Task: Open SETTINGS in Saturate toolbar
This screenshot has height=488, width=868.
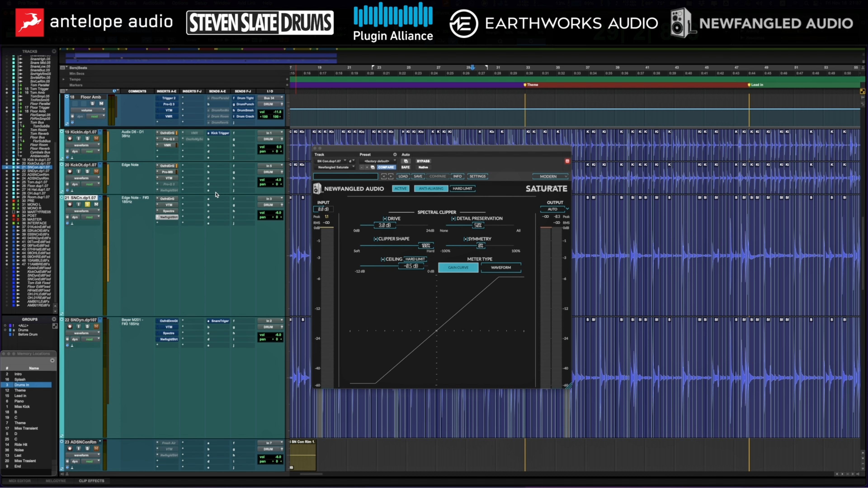Action: 477,176
